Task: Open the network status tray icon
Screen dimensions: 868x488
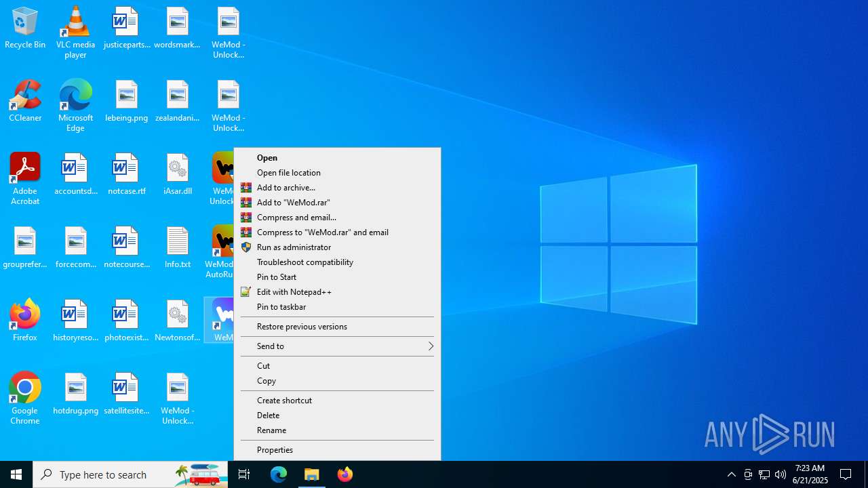Action: [x=764, y=474]
